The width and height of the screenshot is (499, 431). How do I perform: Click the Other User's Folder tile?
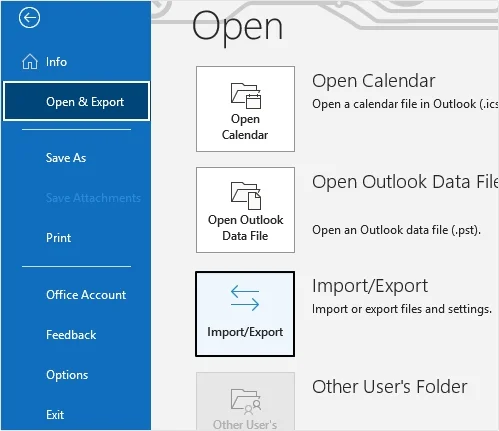pyautogui.click(x=245, y=401)
